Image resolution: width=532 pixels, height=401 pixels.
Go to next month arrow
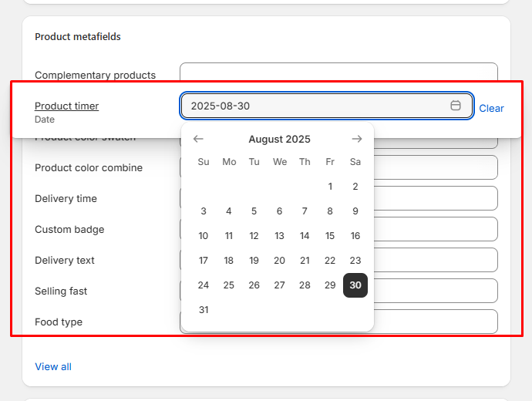click(356, 139)
